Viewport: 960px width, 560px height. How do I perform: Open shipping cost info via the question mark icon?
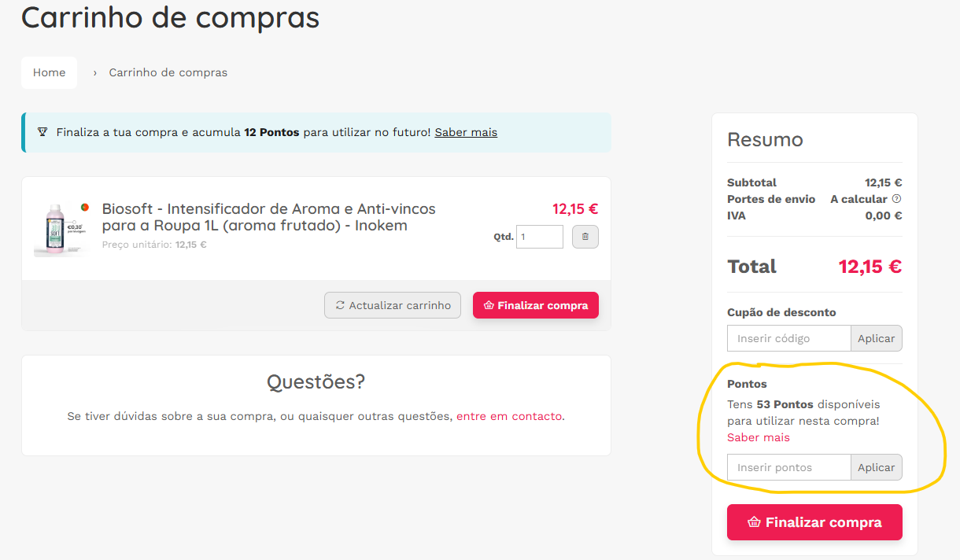896,199
